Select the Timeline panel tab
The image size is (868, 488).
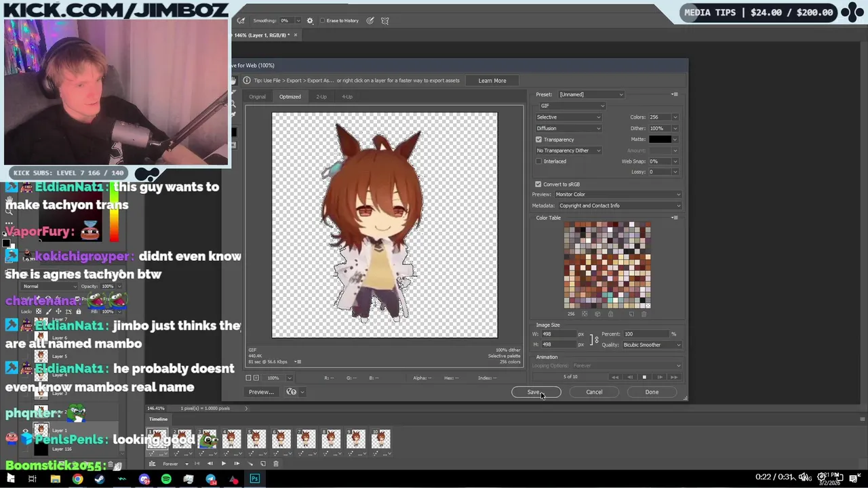pyautogui.click(x=158, y=419)
